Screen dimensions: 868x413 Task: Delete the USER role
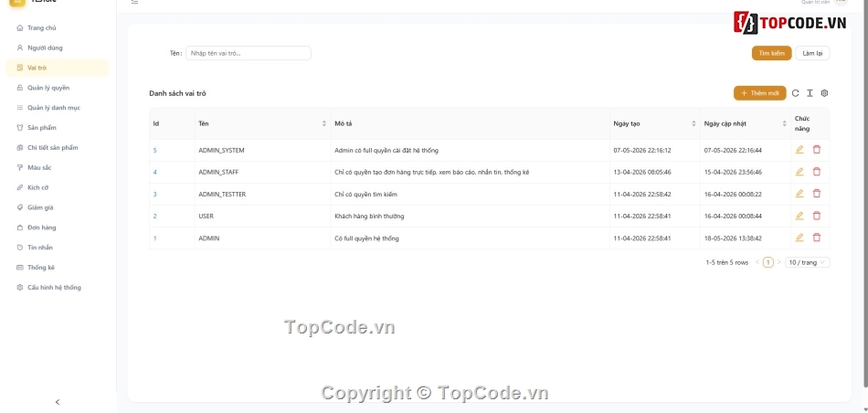[817, 216]
